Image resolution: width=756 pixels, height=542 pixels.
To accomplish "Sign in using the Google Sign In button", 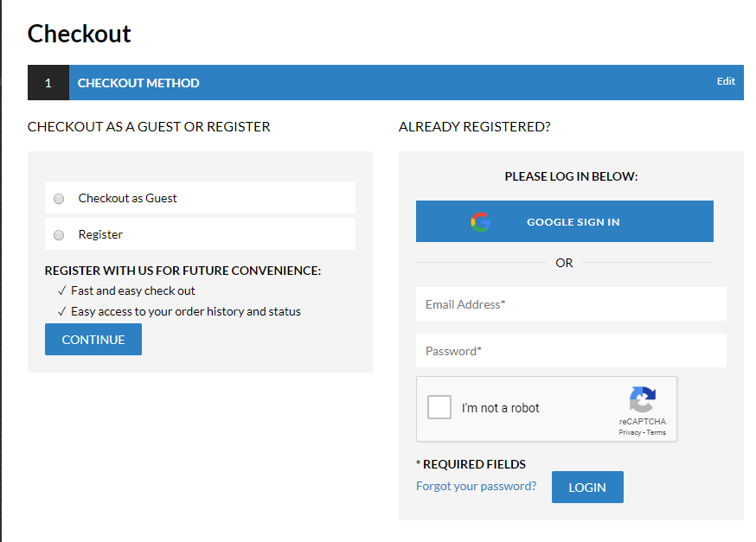I will (x=564, y=222).
